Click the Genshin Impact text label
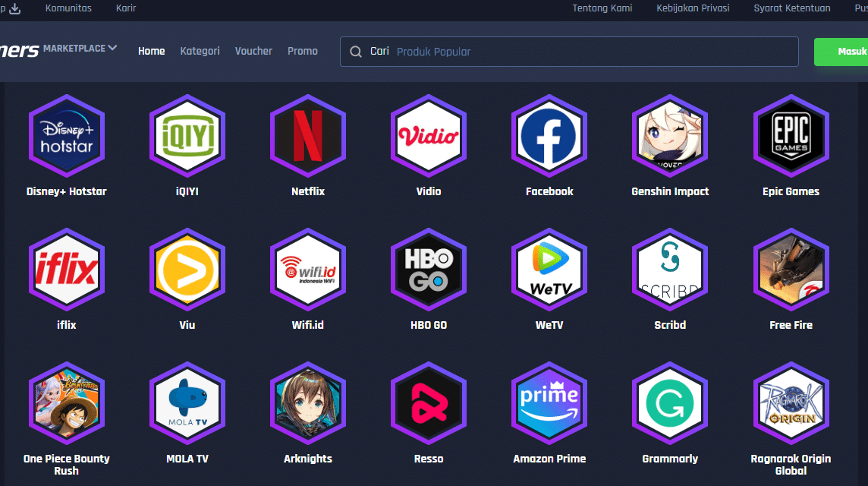The height and width of the screenshot is (486, 868). 670,191
